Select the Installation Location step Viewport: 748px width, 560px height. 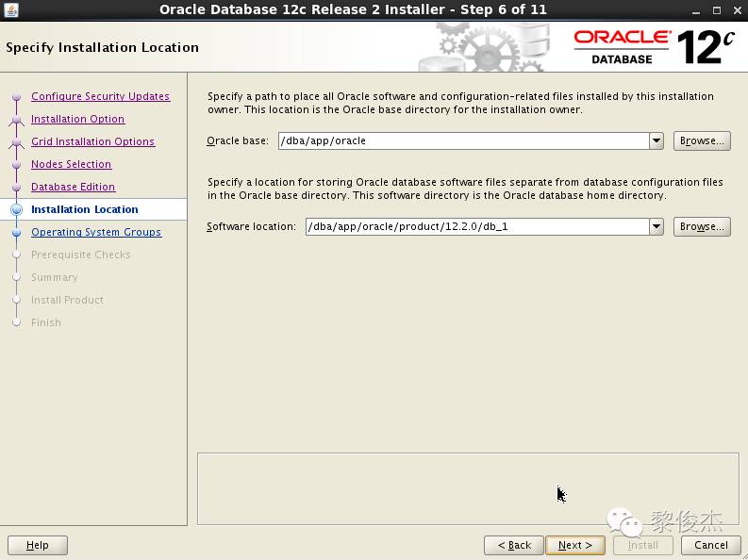coord(85,209)
